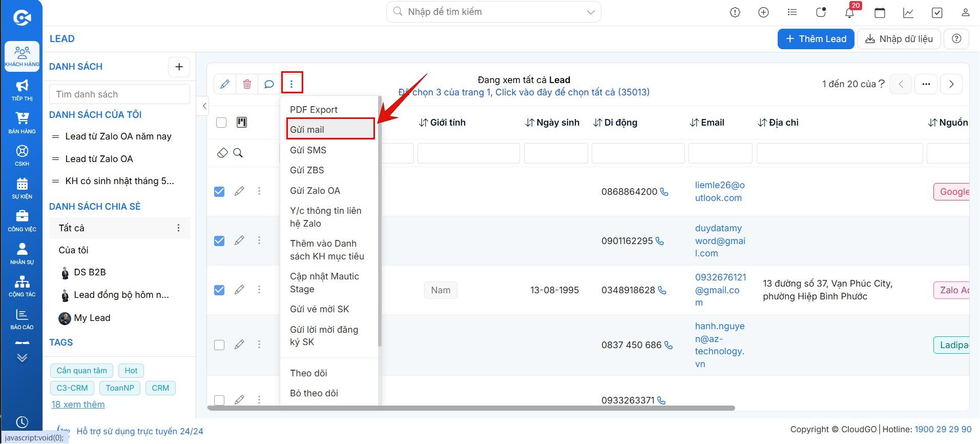Click the horizontal table scrollbar
Screen dimensions: 980x444
click(471, 408)
